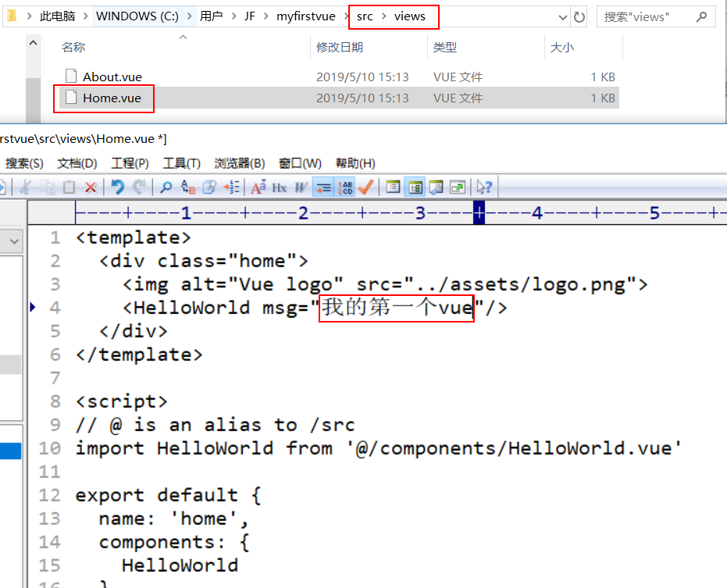
Task: Open the 工具(T) menu
Action: pos(181,163)
